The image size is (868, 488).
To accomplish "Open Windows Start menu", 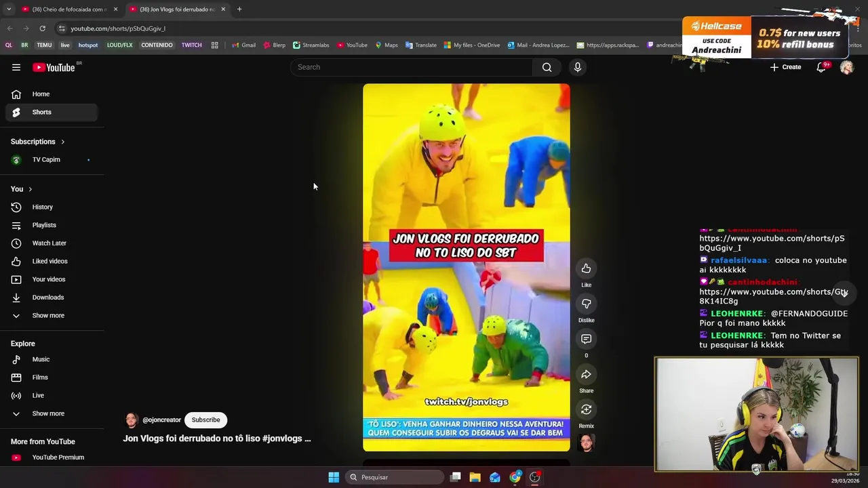I will 334,477.
